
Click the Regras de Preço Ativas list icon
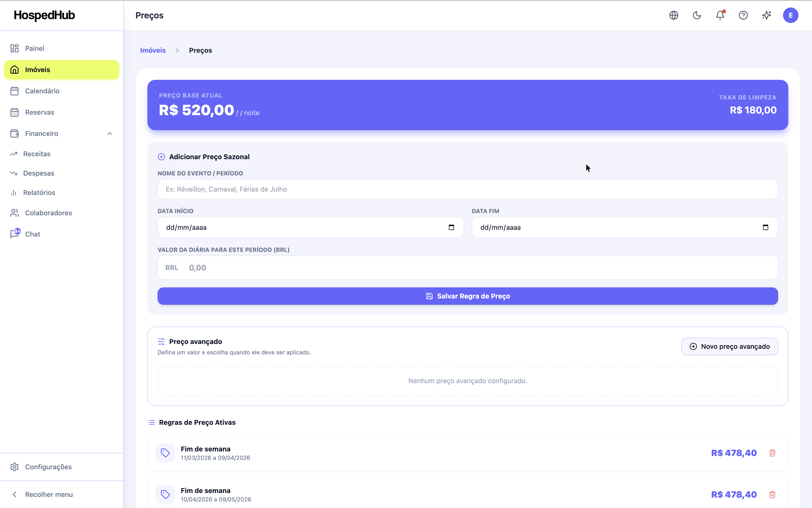point(151,422)
